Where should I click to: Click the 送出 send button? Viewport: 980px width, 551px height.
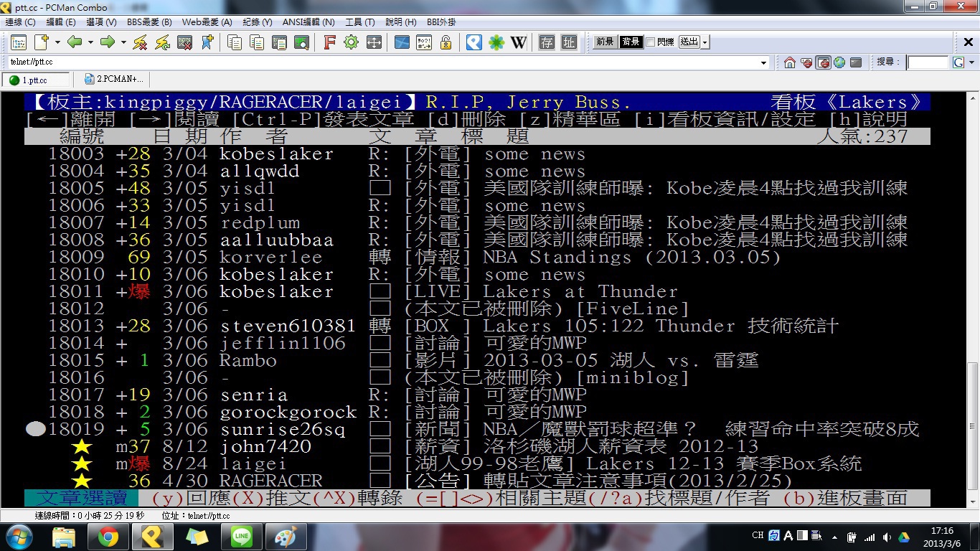tap(689, 42)
